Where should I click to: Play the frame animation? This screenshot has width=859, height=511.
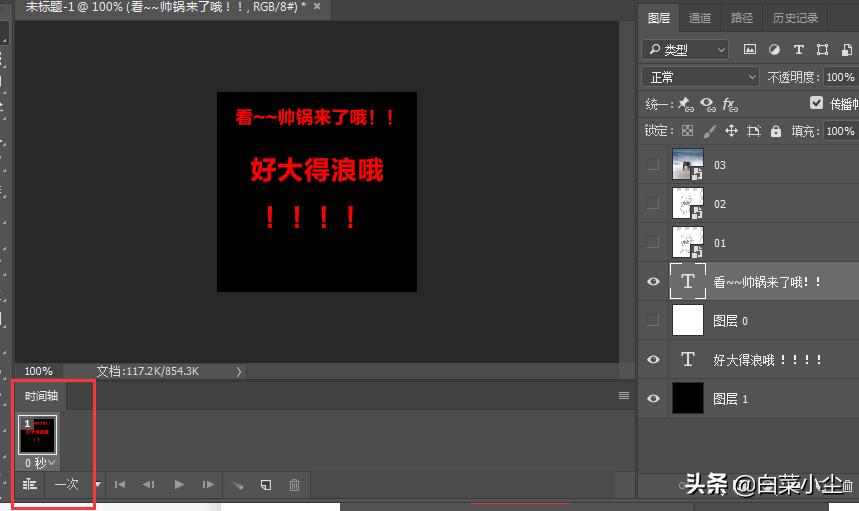click(179, 485)
